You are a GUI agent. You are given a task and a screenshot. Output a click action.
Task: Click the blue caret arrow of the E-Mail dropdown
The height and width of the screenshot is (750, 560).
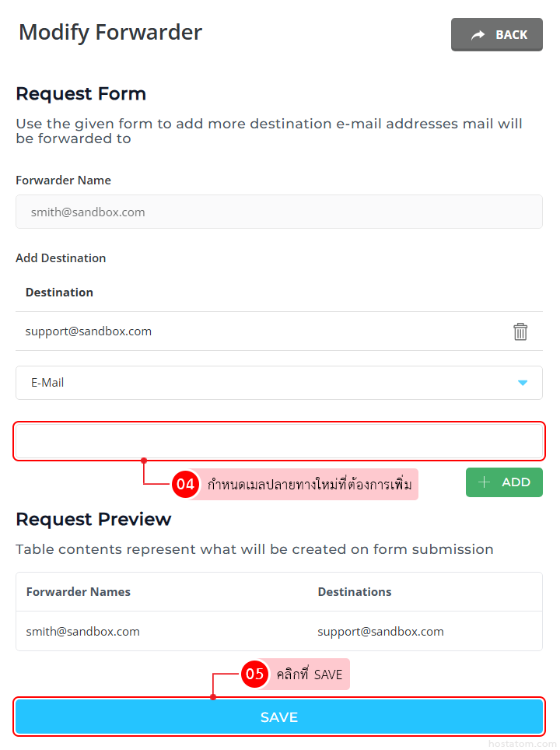(x=523, y=383)
